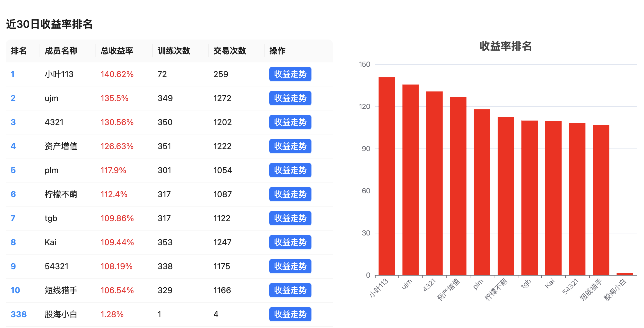This screenshot has height=328, width=644.
Task: Click the 排名 column header
Action: click(19, 51)
